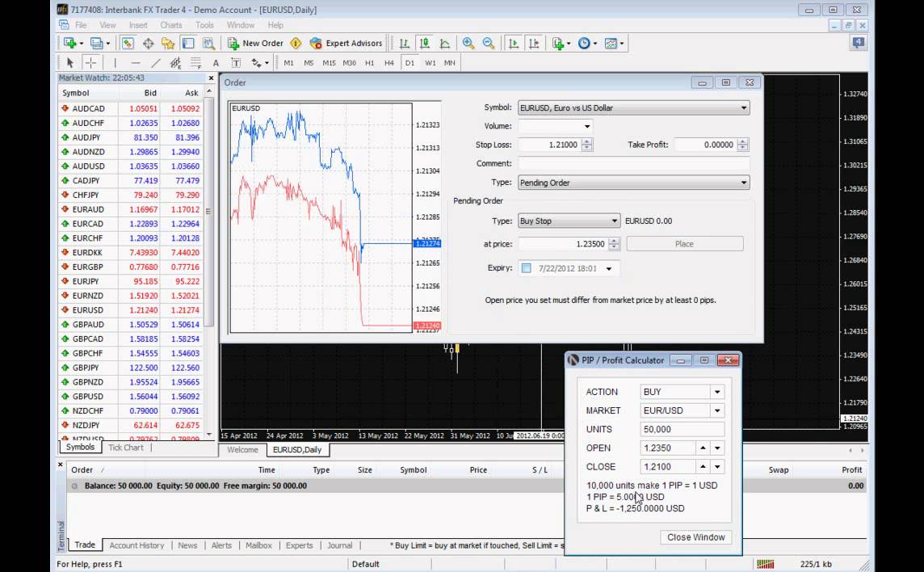Select the Text (A) drawing tool

[216, 62]
